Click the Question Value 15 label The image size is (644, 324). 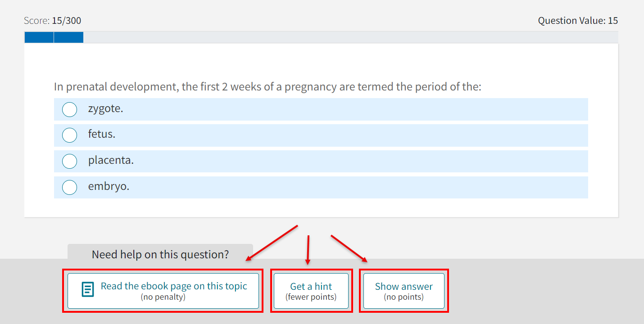click(x=578, y=20)
